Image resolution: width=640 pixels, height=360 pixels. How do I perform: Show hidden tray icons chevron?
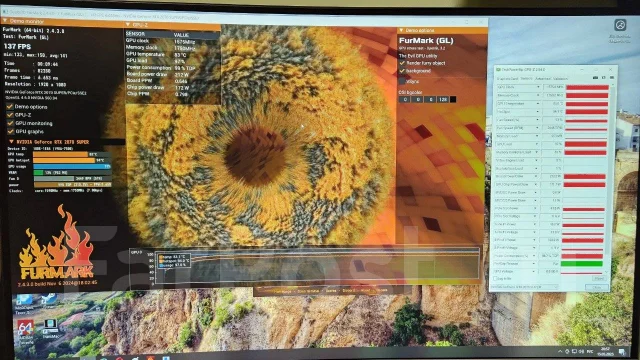click(x=560, y=351)
